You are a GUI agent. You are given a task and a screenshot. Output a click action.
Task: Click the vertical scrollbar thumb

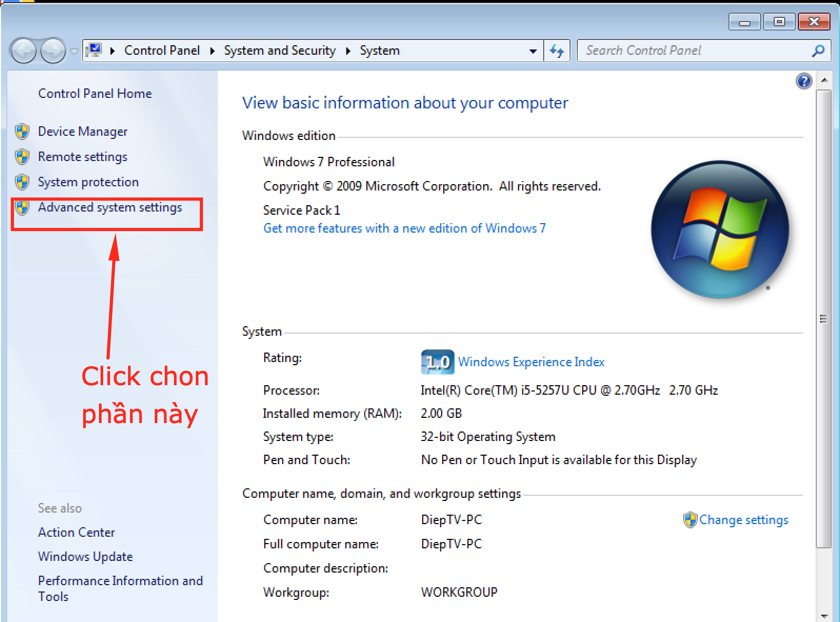[823, 318]
